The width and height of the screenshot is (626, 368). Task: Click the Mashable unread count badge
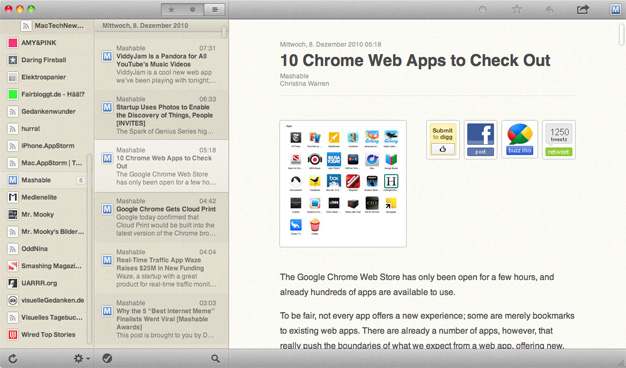81,180
